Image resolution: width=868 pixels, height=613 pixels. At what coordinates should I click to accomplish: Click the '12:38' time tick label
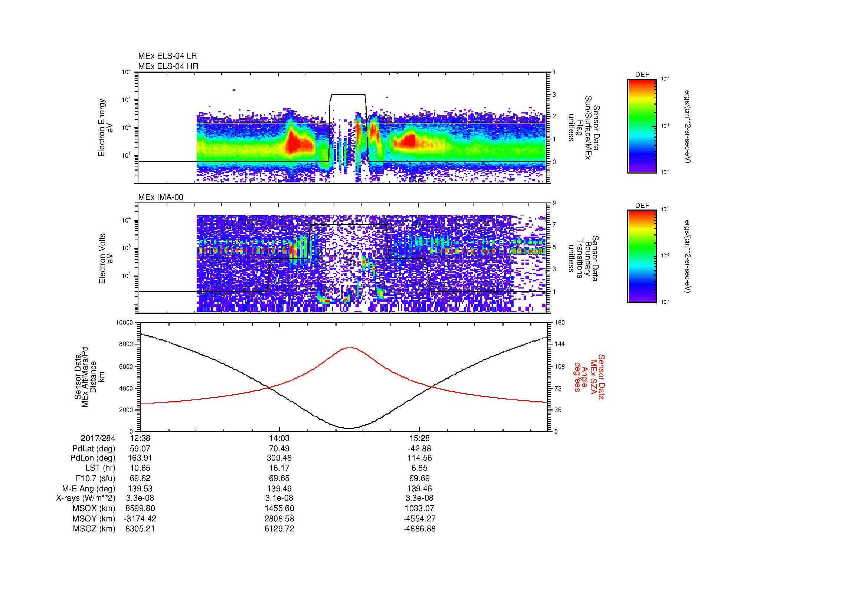coord(140,438)
